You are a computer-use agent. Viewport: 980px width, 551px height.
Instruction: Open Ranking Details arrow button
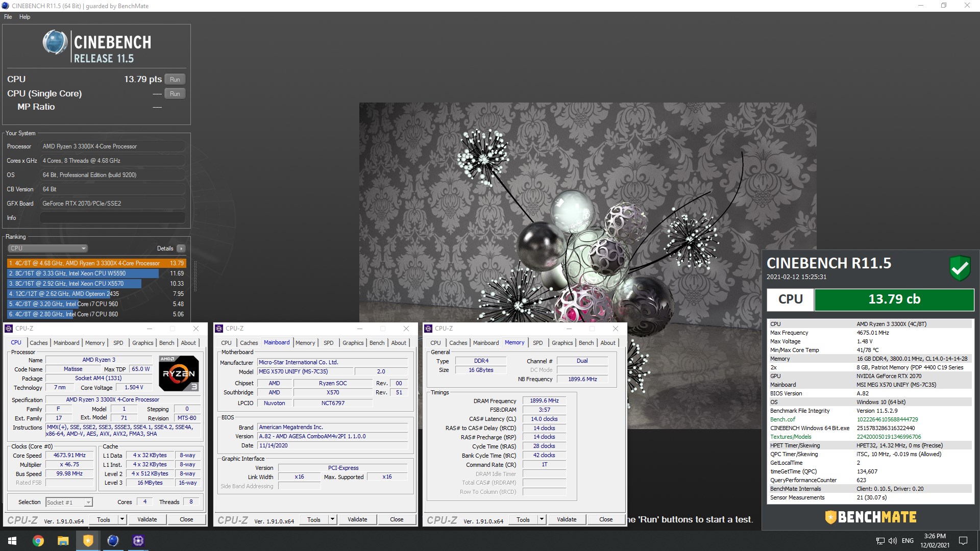pos(181,248)
